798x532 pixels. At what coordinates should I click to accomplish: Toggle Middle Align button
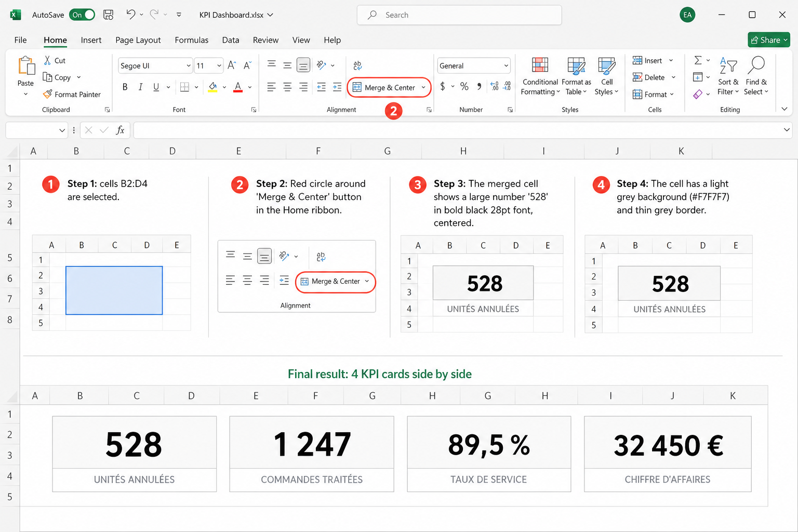[287, 65]
